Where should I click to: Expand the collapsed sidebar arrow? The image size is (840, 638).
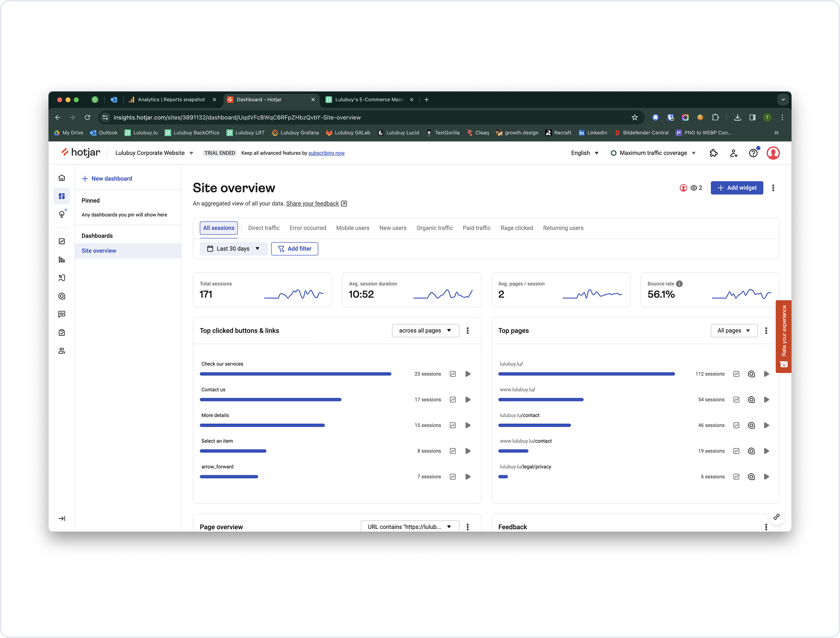point(62,518)
